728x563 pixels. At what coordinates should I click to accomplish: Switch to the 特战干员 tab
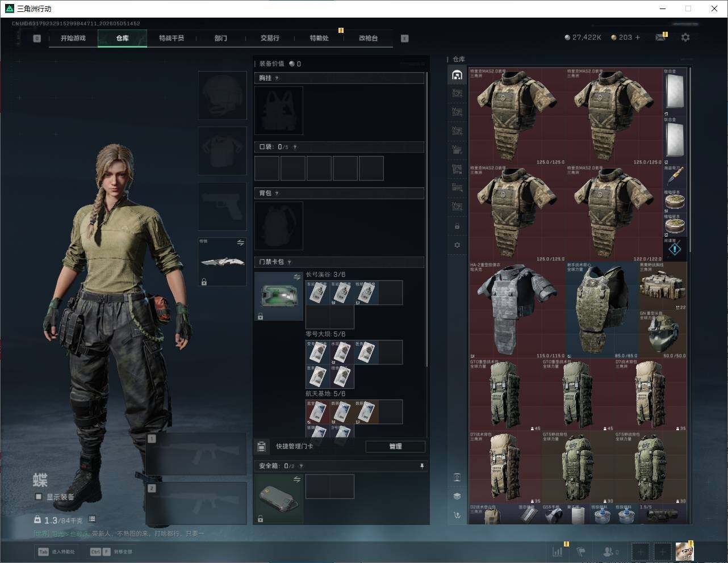[171, 38]
